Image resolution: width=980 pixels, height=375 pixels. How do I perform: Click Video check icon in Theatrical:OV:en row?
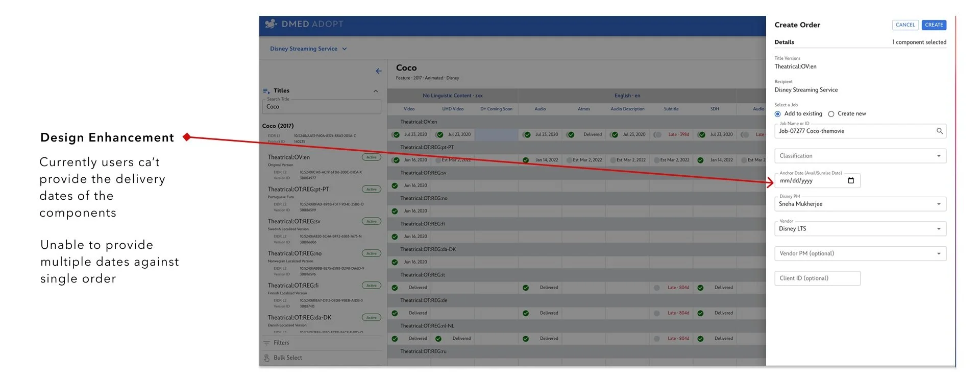pos(396,135)
